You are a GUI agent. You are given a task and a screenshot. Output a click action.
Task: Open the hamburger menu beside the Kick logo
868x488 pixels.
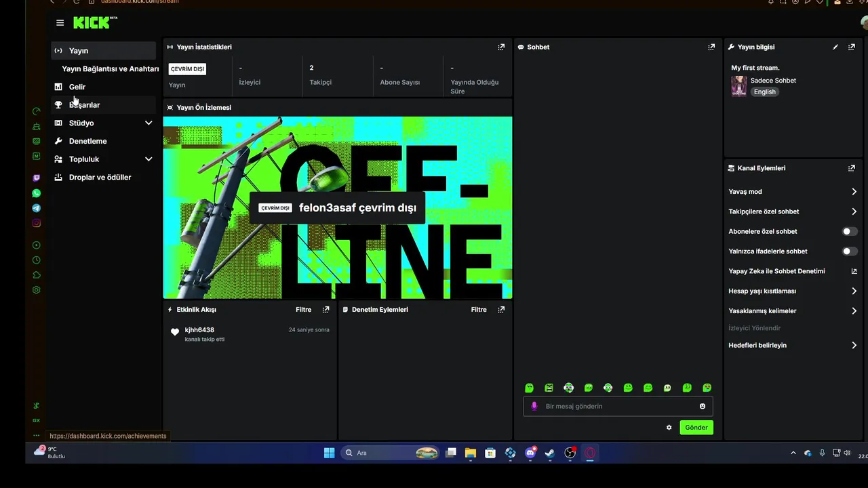click(x=60, y=22)
